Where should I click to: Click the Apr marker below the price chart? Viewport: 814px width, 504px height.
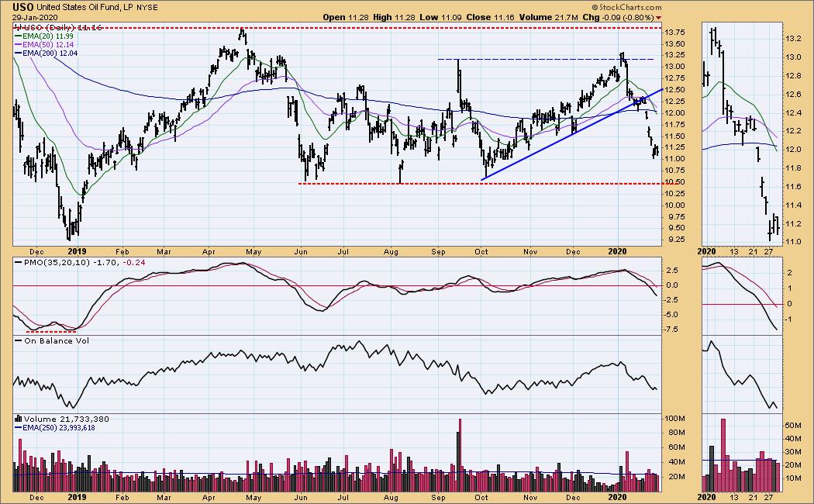coord(209,252)
